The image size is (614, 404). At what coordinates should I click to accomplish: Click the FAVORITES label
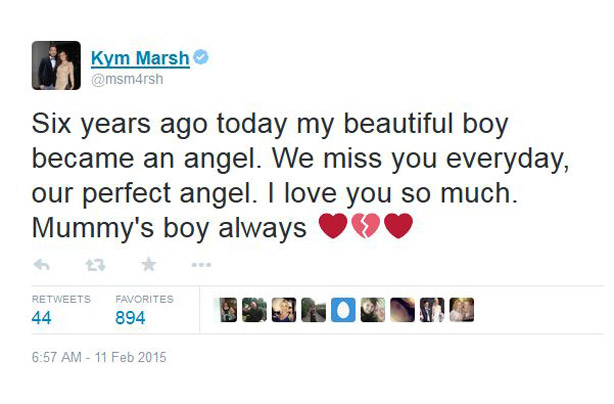(x=144, y=299)
